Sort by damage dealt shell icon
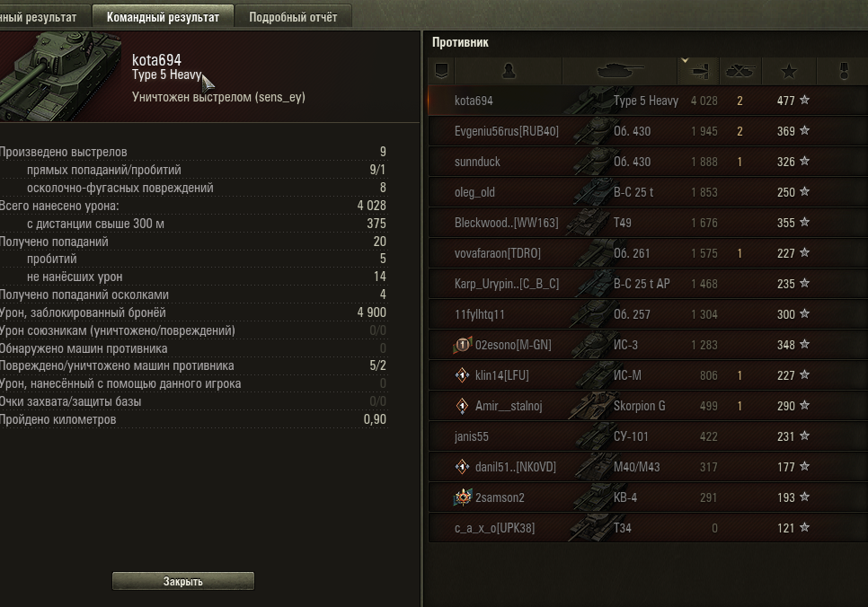 pyautogui.click(x=698, y=71)
